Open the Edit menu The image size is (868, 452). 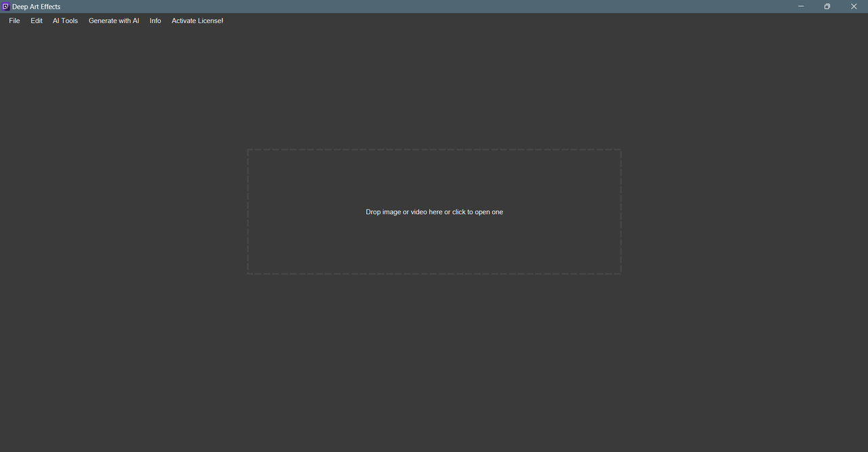37,21
